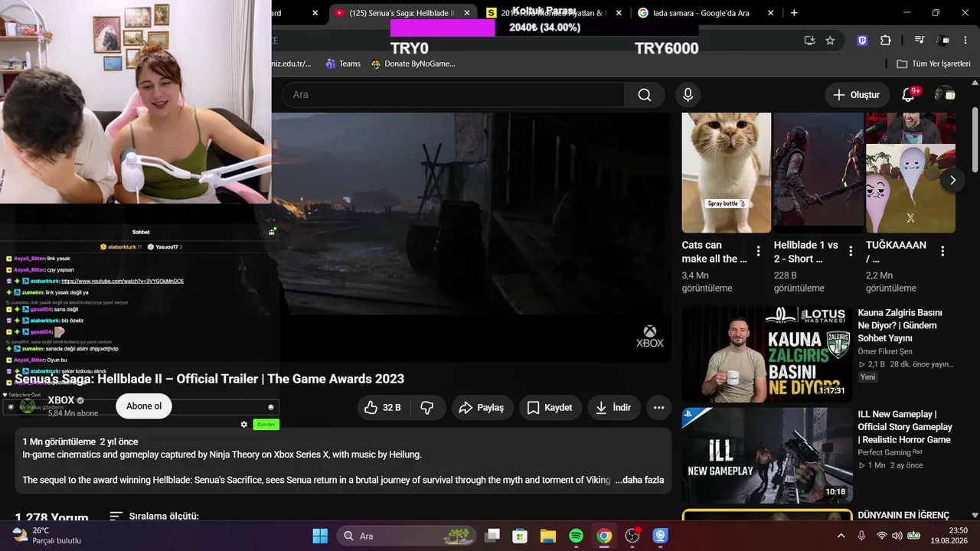Open the YouTube account avatar menu

point(945,95)
